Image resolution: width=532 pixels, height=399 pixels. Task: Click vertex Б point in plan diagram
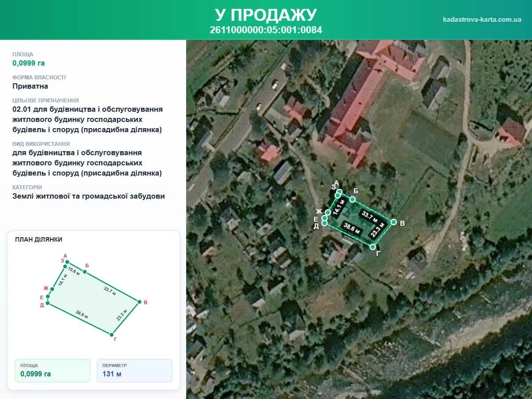point(85,271)
